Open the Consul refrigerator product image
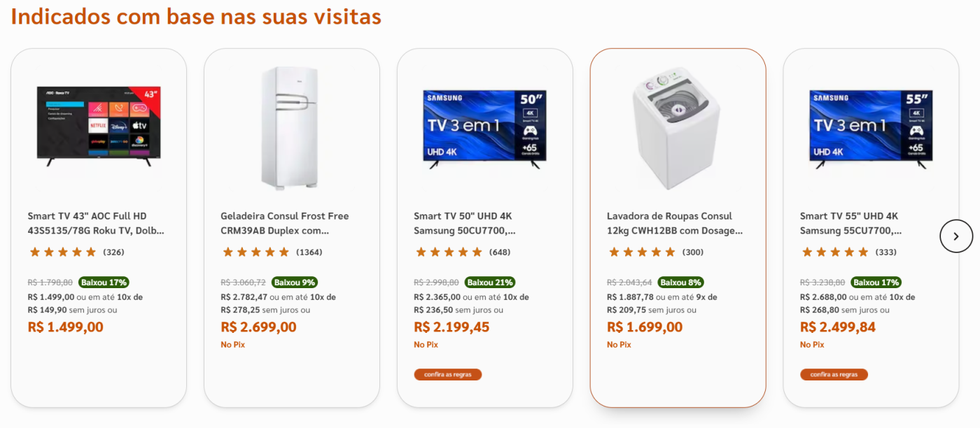 [x=291, y=128]
